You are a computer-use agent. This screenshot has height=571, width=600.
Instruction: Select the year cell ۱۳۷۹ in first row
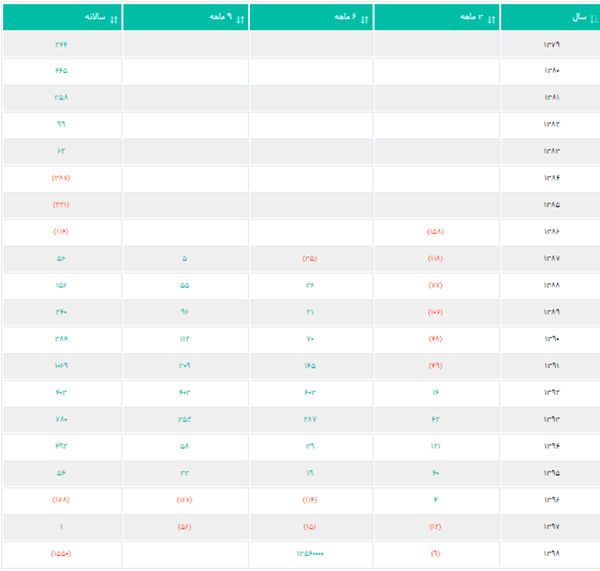[x=552, y=44]
